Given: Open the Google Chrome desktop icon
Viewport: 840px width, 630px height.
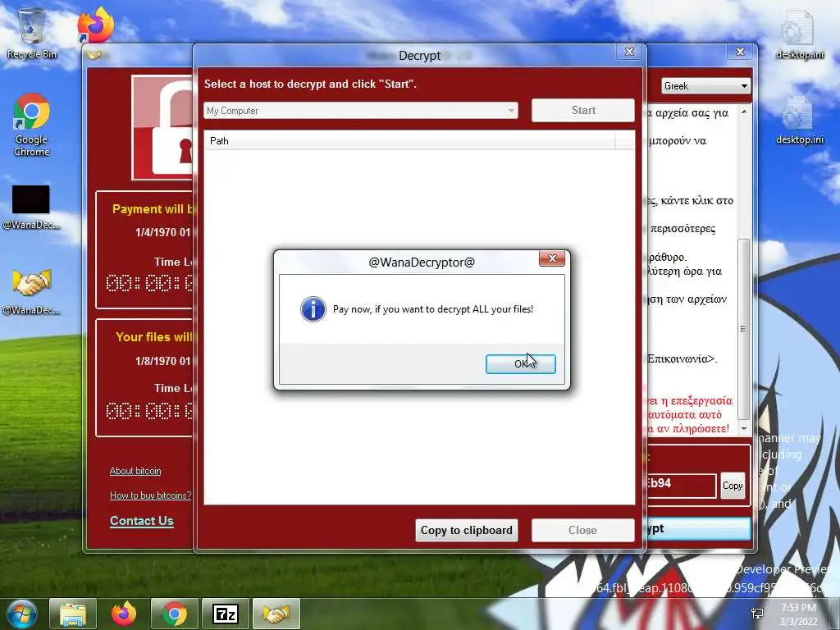Looking at the screenshot, I should point(32,125).
